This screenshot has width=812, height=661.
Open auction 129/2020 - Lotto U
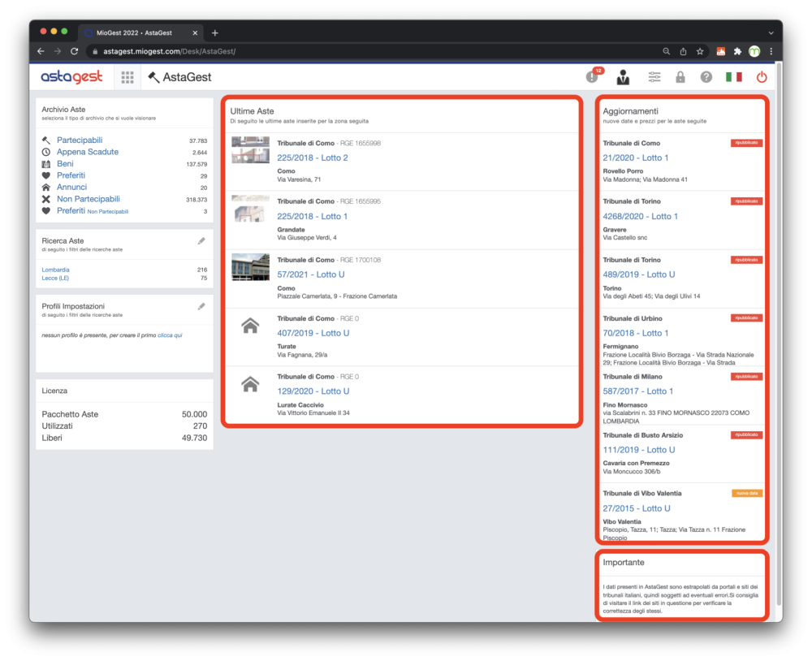point(313,391)
